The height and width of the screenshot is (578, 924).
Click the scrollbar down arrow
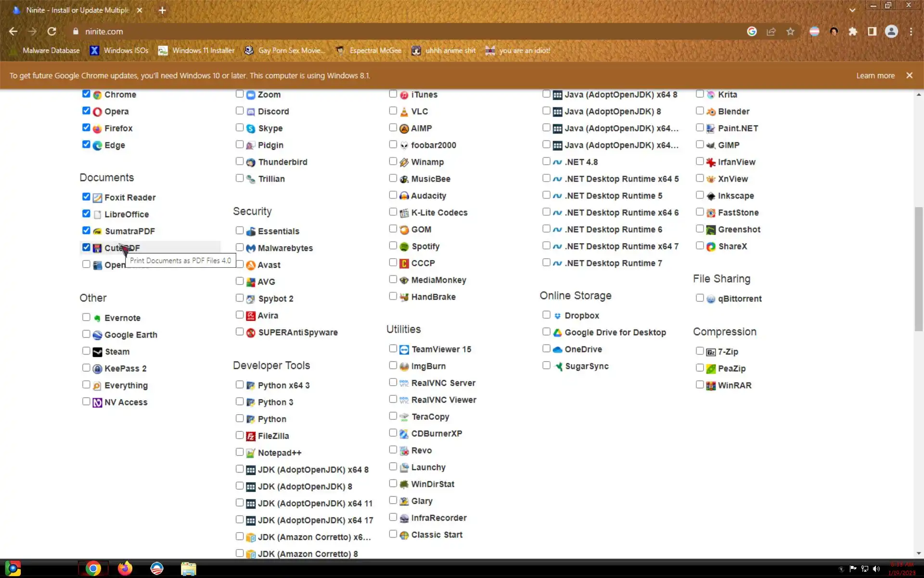tap(919, 553)
